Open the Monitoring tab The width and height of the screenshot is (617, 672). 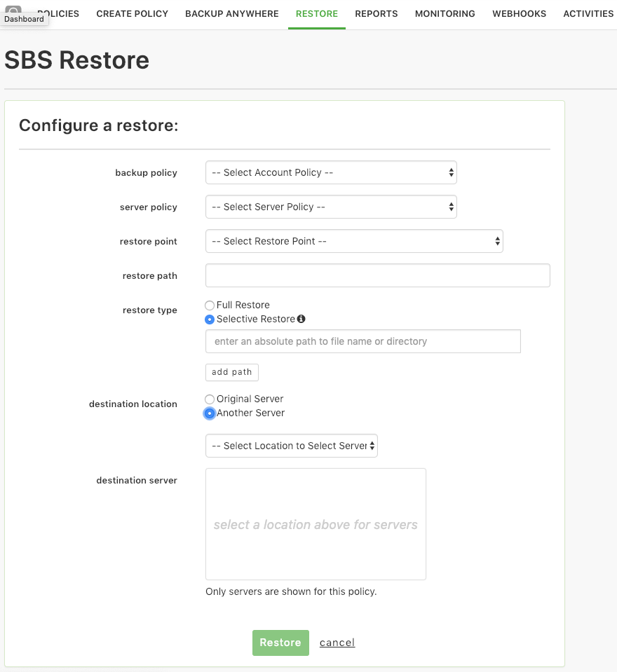coord(445,14)
